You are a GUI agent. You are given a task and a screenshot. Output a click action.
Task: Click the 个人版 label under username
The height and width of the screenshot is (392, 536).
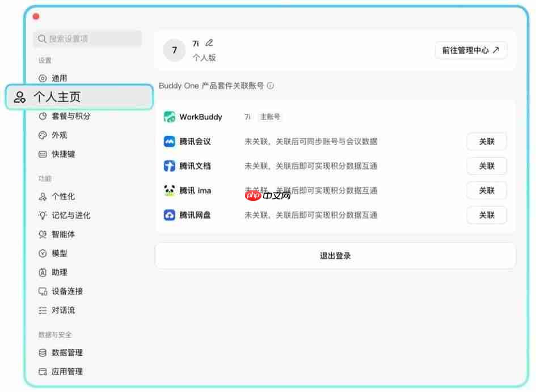[x=204, y=58]
